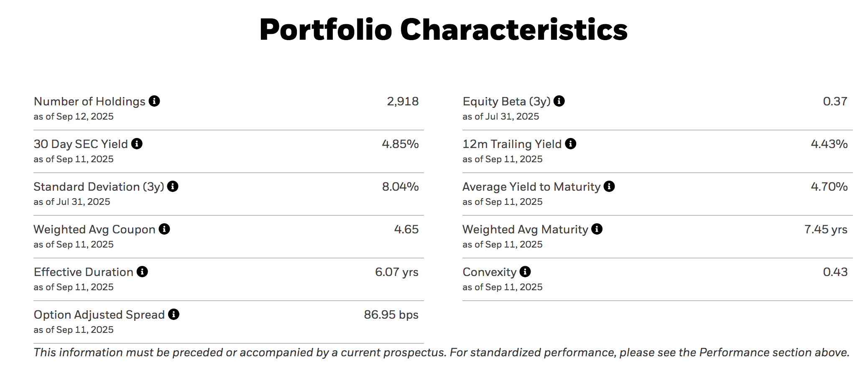
Task: Click the Equity Beta value 0.37
Action: click(x=835, y=102)
